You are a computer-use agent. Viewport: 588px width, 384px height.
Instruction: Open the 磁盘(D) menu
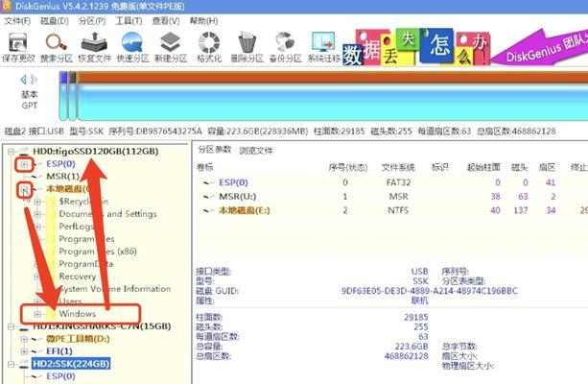pos(55,21)
